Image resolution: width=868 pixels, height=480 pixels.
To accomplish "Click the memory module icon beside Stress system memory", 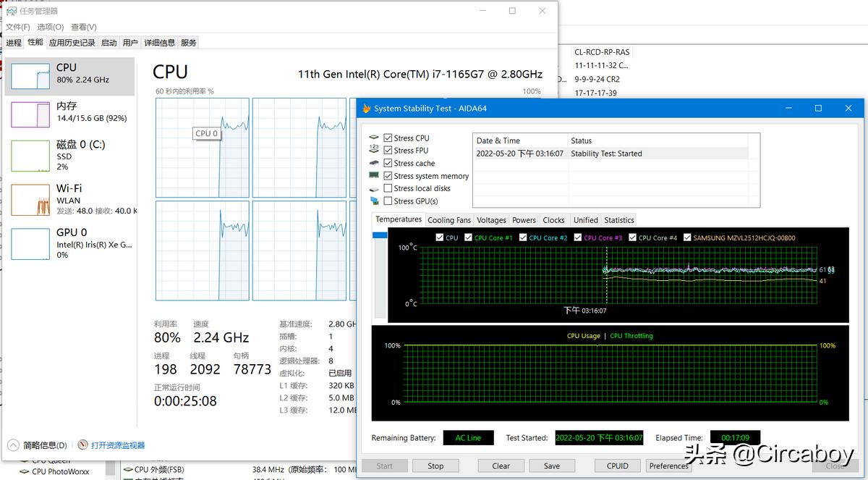I will click(374, 175).
